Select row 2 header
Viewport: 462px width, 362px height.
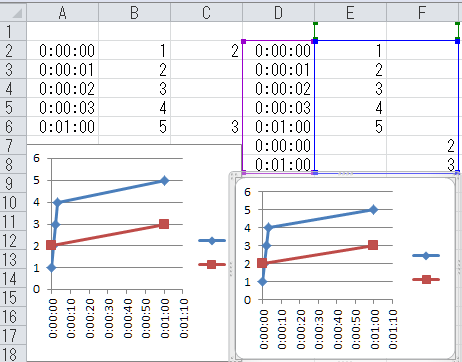13,50
